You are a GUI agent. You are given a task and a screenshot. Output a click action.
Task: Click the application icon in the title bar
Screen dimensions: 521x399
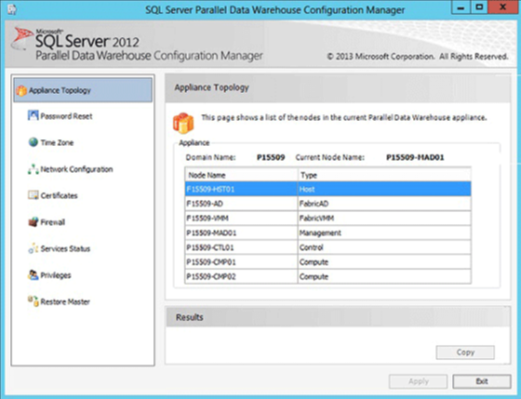12,10
